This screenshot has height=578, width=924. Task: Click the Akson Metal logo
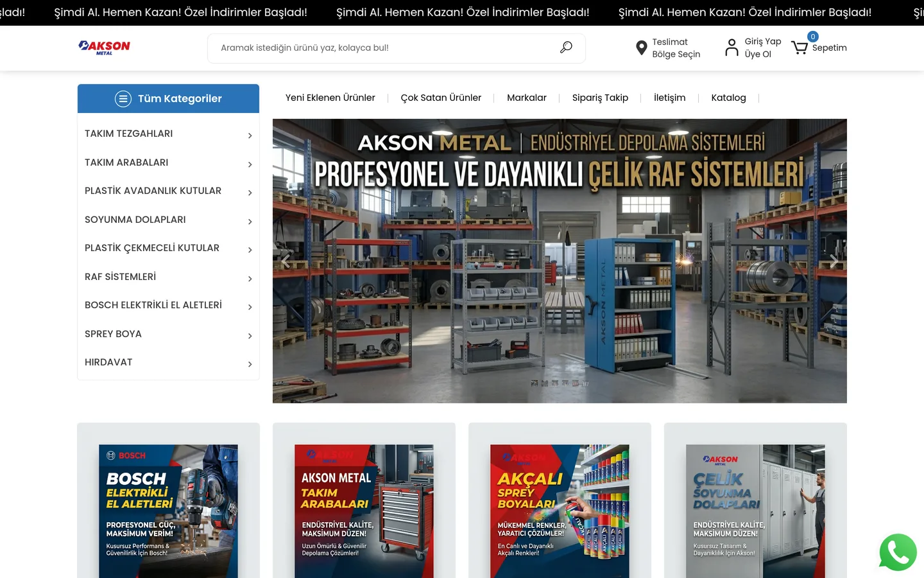point(104,48)
